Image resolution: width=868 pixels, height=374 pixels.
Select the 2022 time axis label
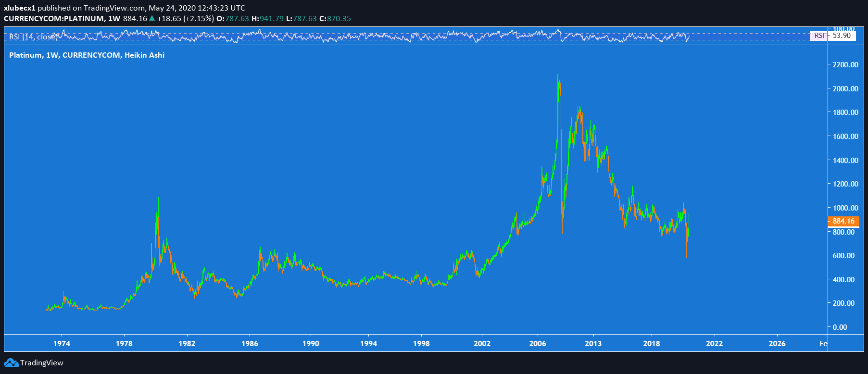click(714, 343)
